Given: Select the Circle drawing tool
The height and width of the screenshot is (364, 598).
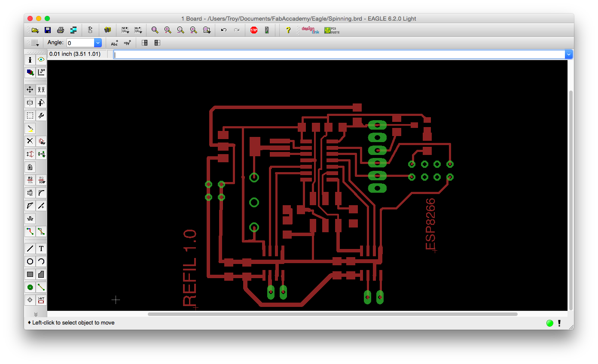Looking at the screenshot, I should (30, 261).
